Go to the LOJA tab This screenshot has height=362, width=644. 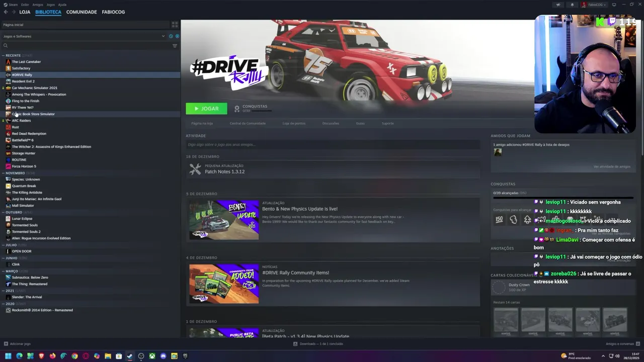[x=25, y=12]
